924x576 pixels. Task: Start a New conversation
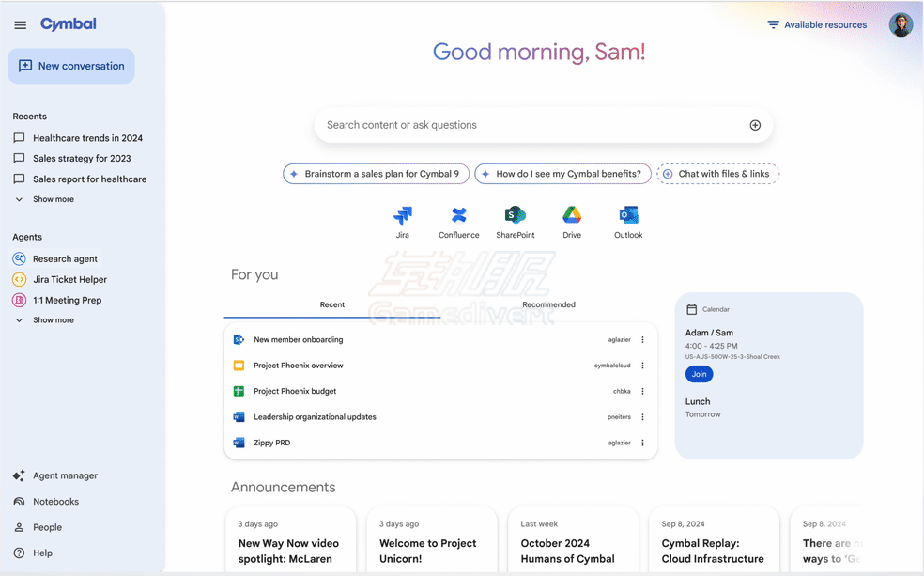[71, 66]
